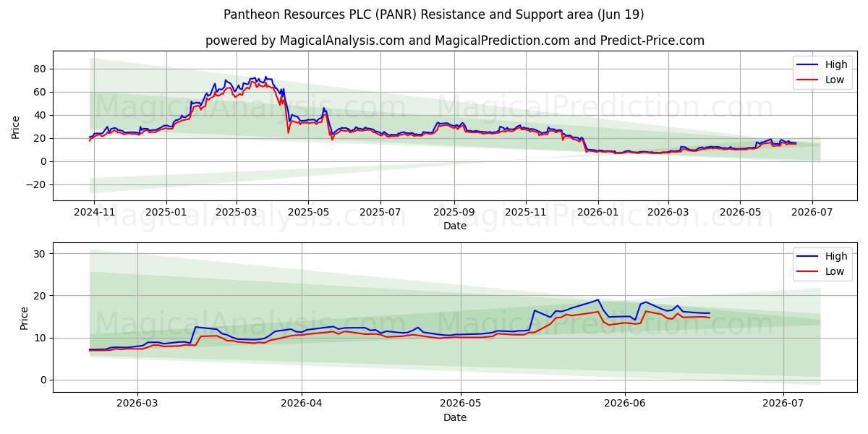Image resolution: width=868 pixels, height=434 pixels.
Task: Click the '2025-05' x-axis label in the upper chart
Action: coord(308,212)
